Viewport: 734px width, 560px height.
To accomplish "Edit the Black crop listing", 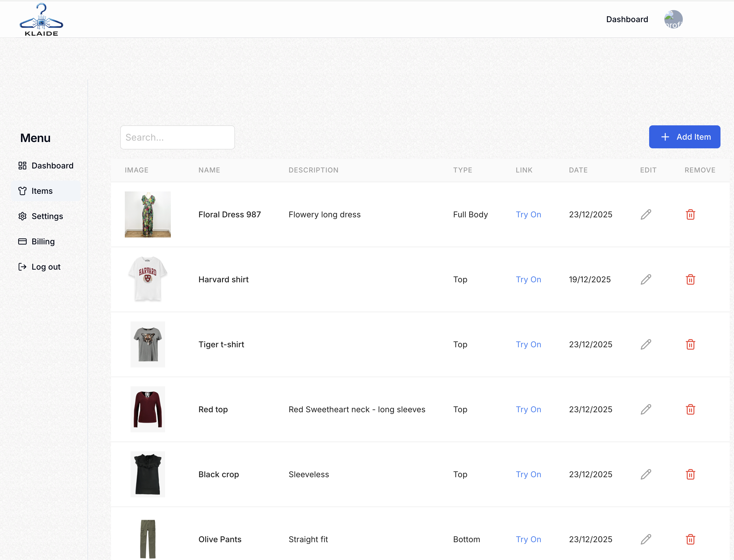I will pos(646,474).
